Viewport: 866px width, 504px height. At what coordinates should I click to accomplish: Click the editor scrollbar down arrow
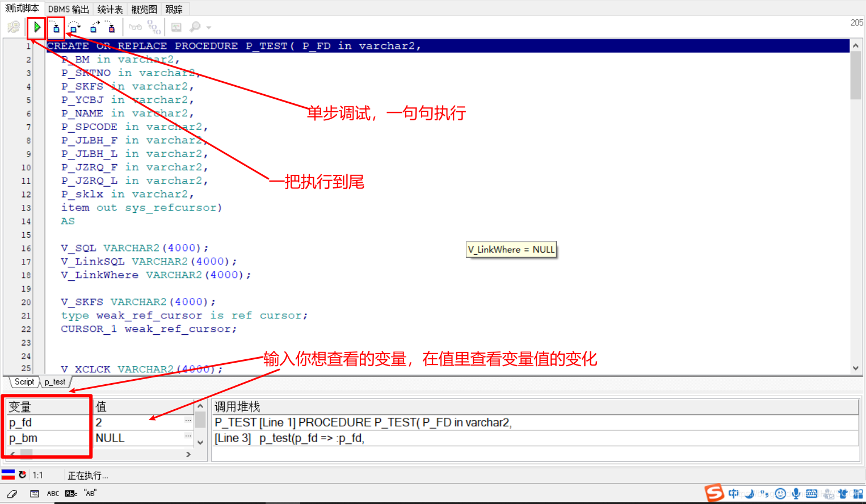pos(856,368)
